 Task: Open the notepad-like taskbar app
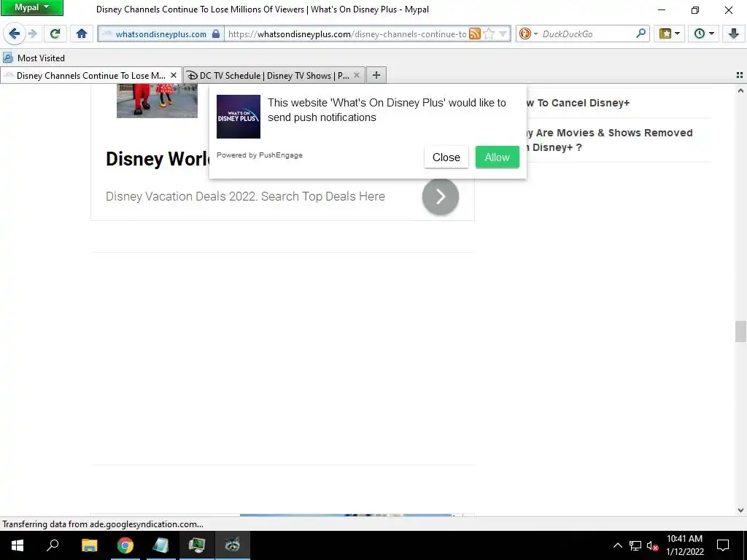pos(161,545)
